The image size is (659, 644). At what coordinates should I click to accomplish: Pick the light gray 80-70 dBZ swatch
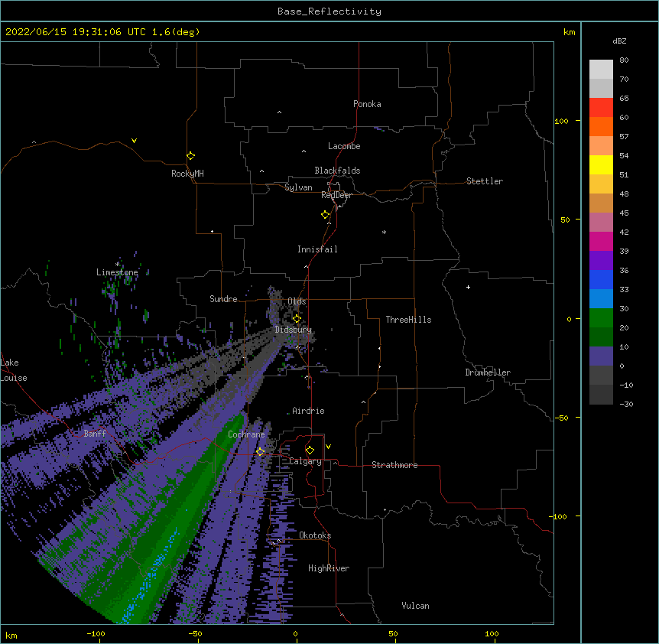click(601, 69)
